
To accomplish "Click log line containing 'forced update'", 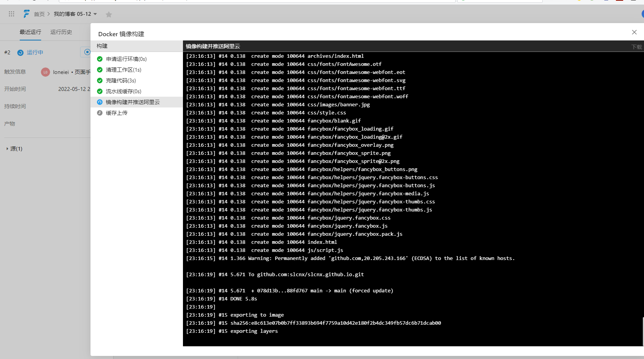I will [x=290, y=291].
